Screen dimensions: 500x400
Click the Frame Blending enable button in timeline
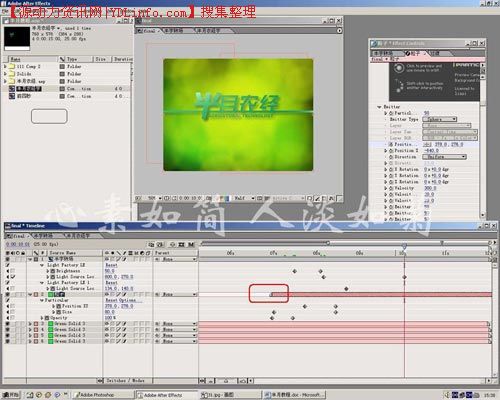point(181,245)
